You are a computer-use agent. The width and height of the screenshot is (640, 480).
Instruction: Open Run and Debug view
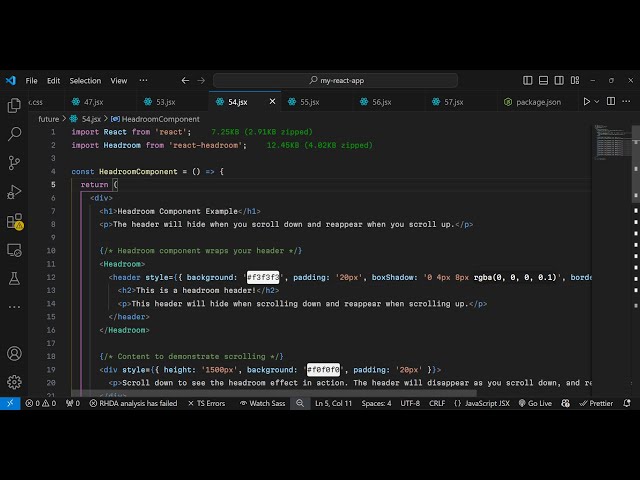(14, 191)
